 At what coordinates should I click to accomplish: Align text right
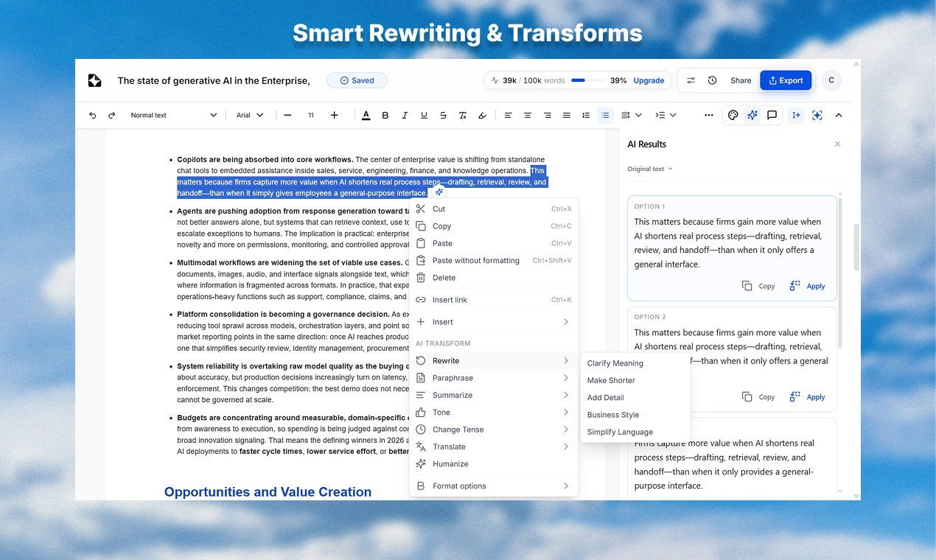tap(547, 115)
